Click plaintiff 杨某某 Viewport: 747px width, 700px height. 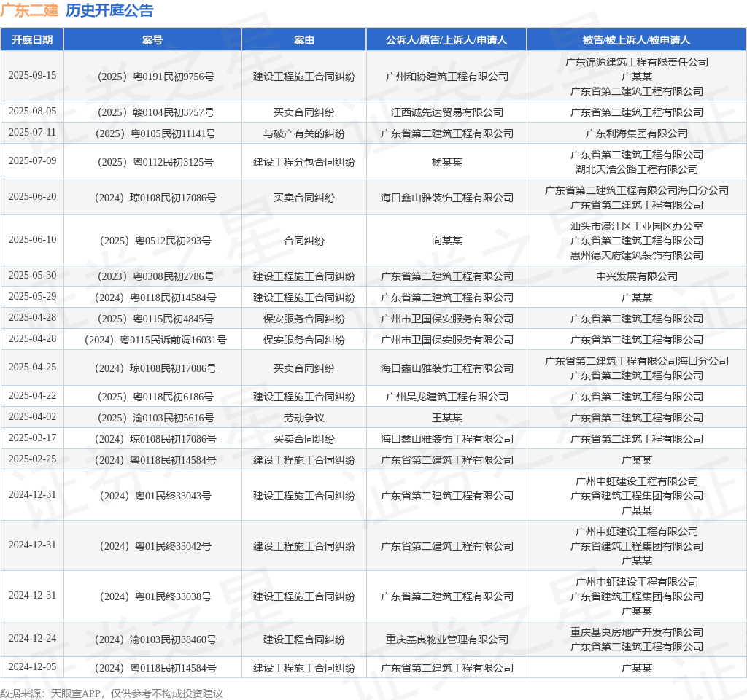[447, 162]
